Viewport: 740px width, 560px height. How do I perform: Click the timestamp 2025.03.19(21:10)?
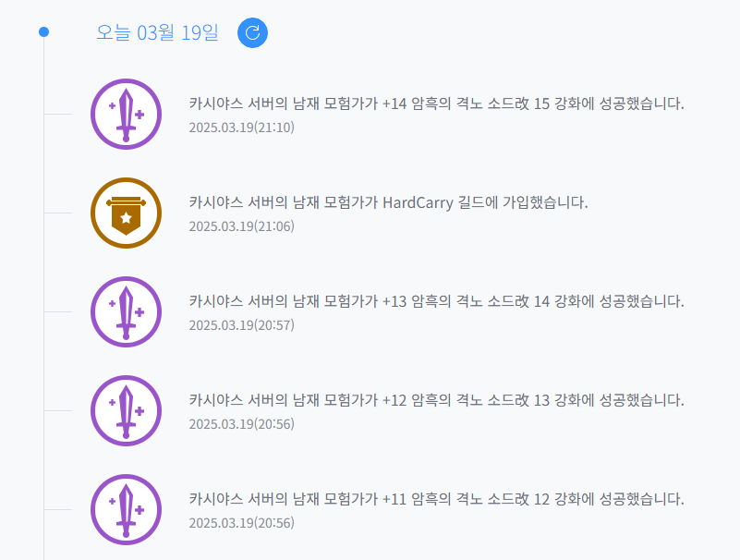point(242,128)
